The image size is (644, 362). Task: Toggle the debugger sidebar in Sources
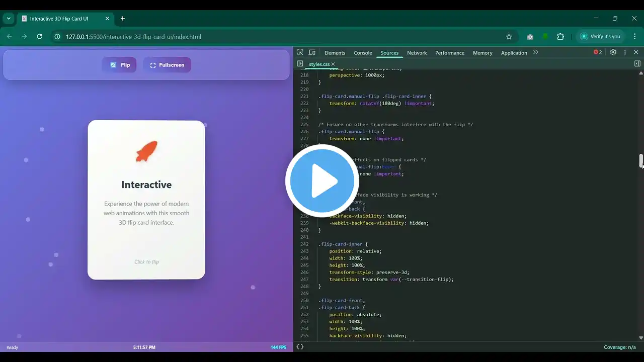pyautogui.click(x=637, y=64)
